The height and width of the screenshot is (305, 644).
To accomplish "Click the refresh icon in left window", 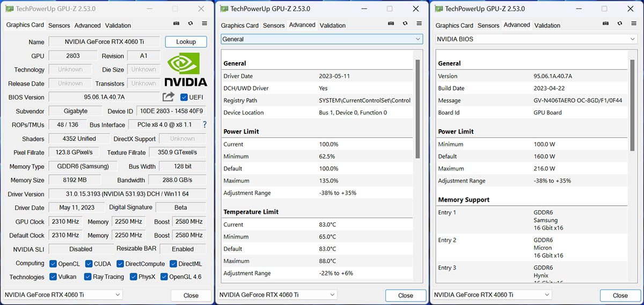I will [191, 24].
